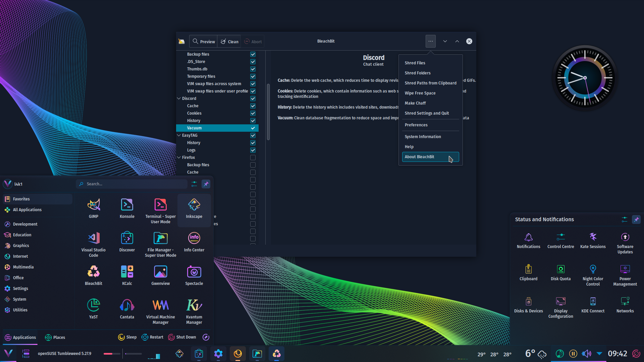Click the Sleep button in launcher
Screen dimensions: 644x362
(x=127, y=337)
